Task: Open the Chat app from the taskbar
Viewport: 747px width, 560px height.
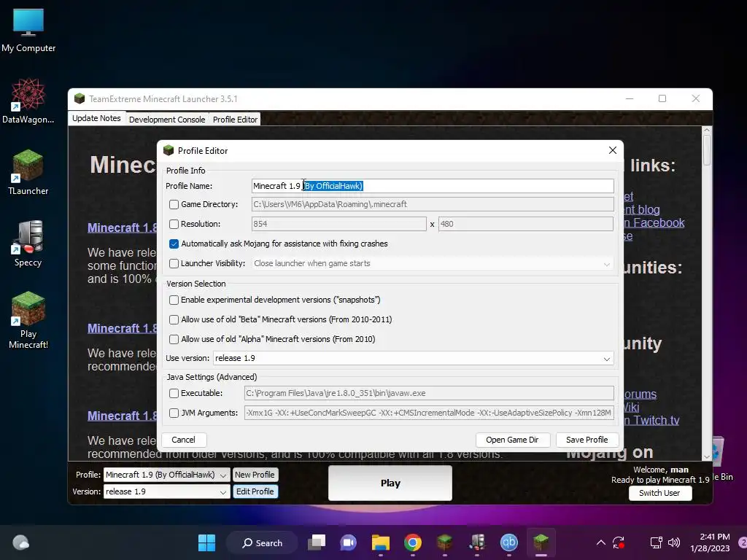Action: tap(348, 542)
